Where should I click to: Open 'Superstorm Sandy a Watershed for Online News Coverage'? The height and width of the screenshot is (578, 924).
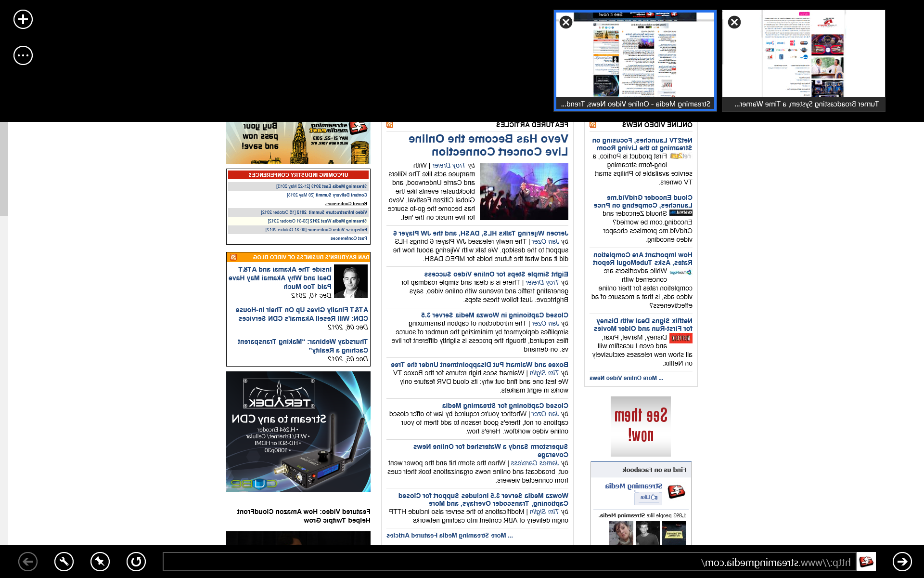click(490, 450)
